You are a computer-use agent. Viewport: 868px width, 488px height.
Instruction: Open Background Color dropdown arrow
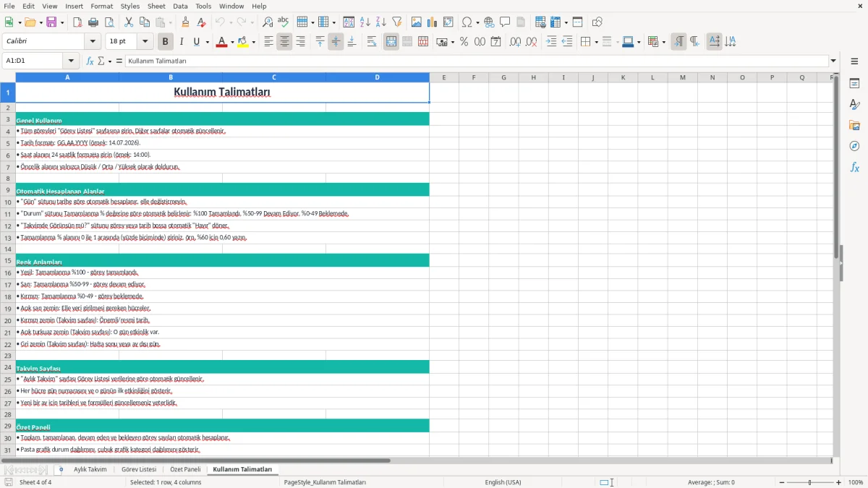click(x=253, y=42)
